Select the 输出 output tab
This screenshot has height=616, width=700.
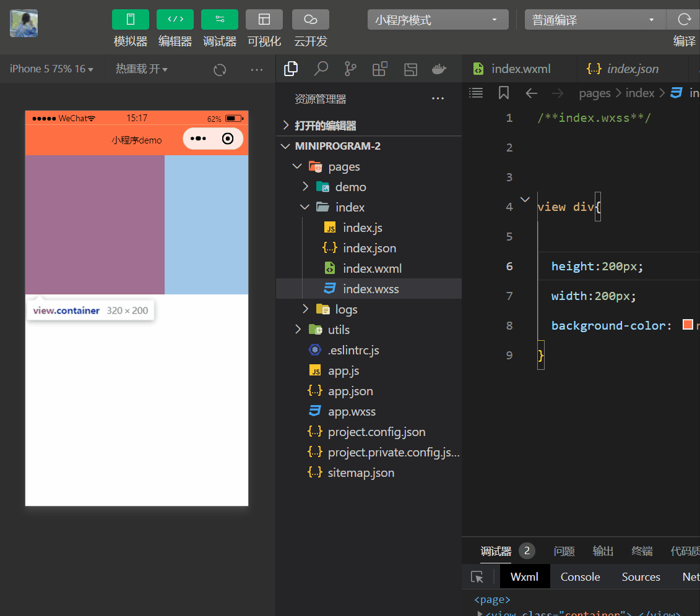[603, 551]
